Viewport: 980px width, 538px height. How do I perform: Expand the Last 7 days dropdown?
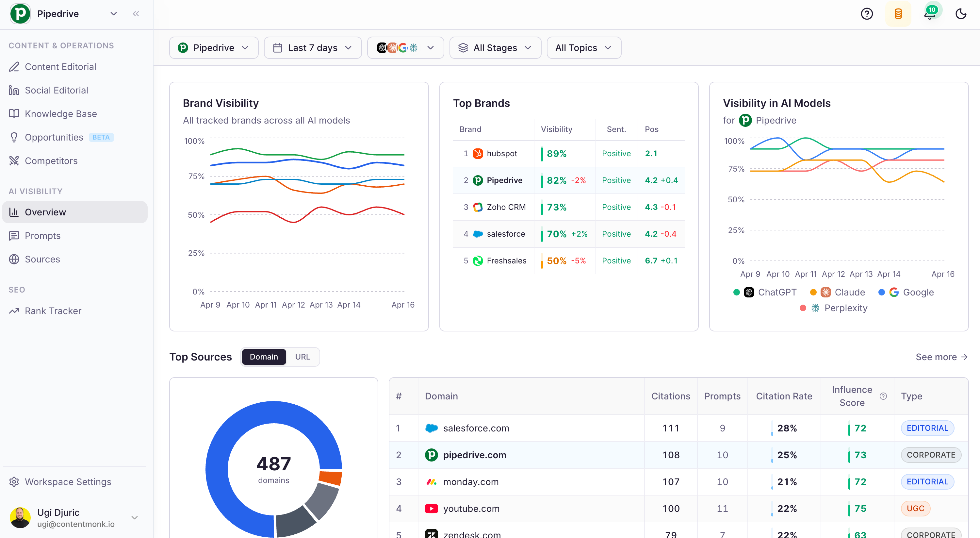(312, 48)
